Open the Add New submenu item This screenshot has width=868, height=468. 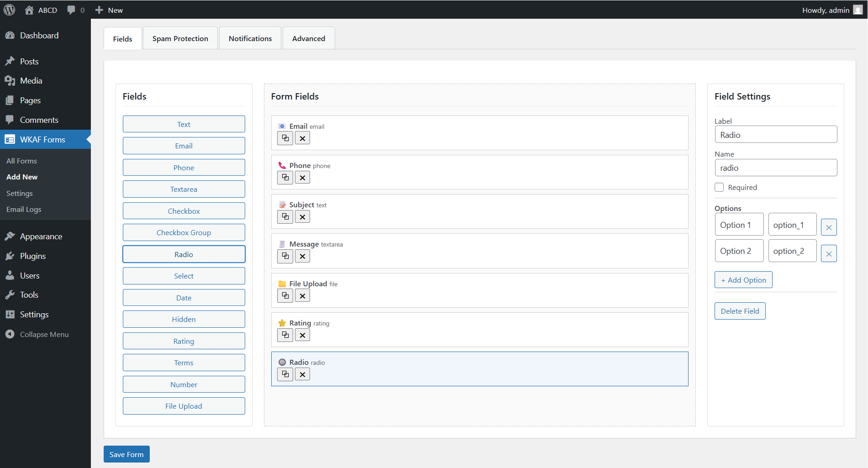(22, 177)
